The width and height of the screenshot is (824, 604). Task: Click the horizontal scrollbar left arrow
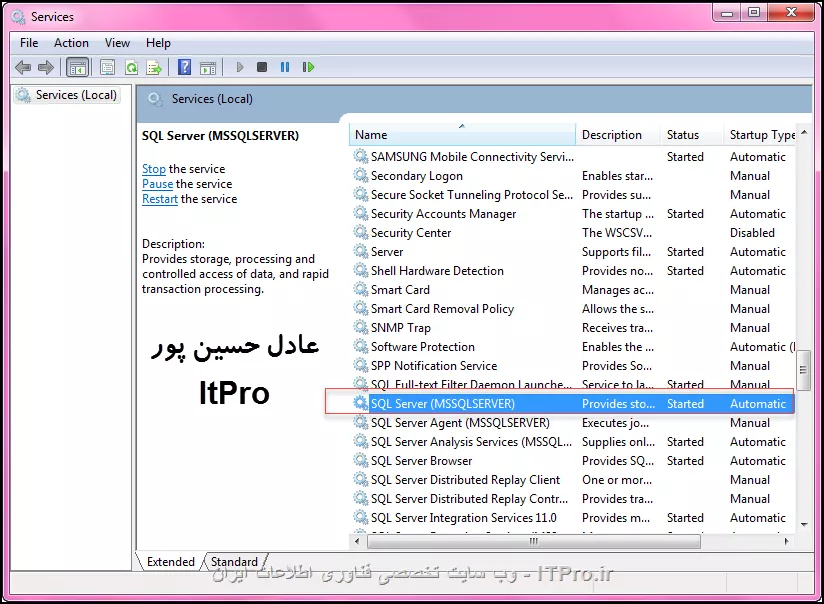pos(358,541)
